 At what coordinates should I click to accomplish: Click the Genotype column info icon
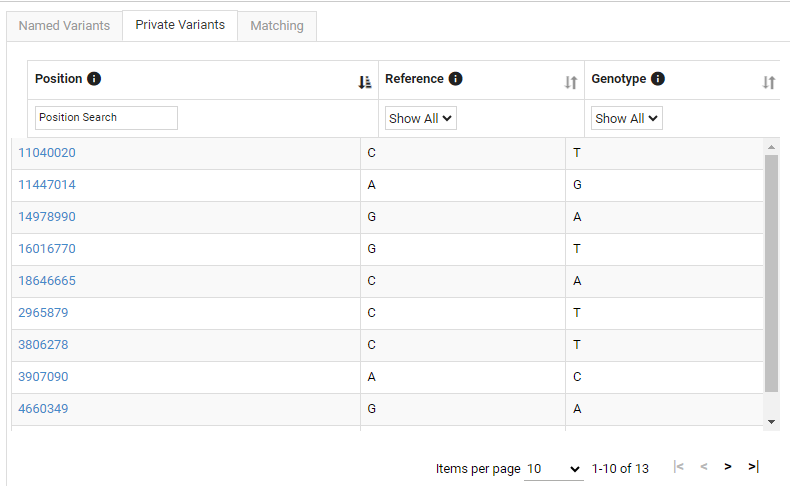click(x=657, y=79)
